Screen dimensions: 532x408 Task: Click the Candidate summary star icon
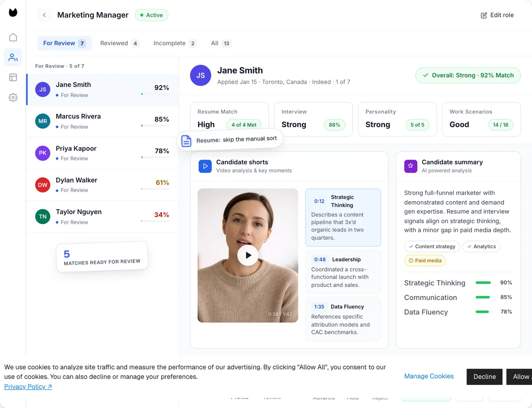click(411, 166)
